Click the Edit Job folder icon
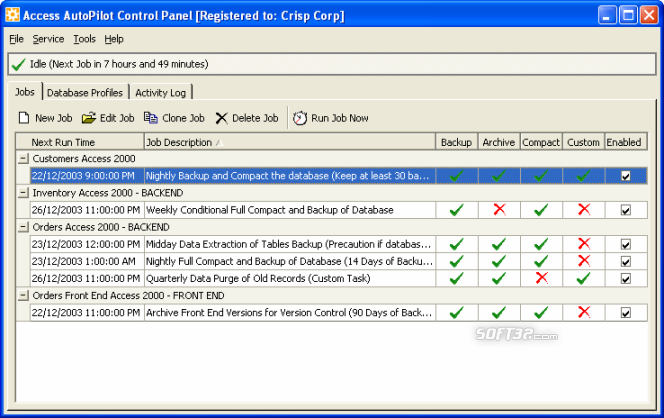Screen dimensions: 664x418 [x=89, y=118]
